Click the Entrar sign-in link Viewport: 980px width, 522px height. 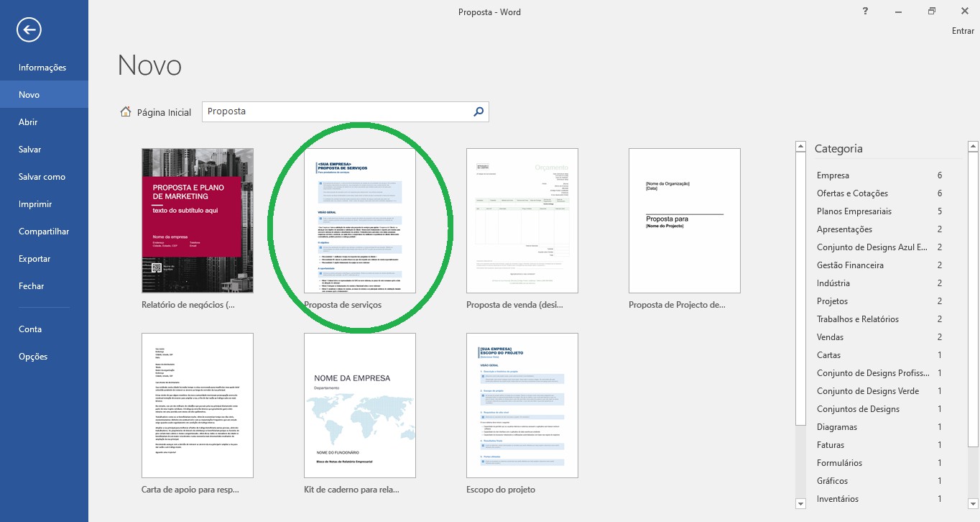[963, 31]
